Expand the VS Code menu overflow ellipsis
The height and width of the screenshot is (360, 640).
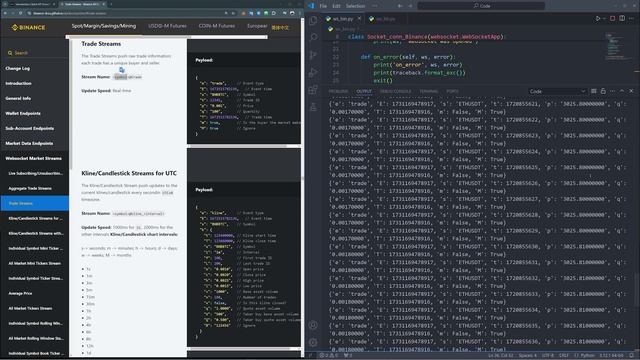point(374,6)
